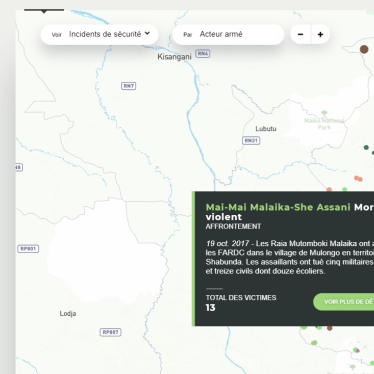Screen dimensions: 374x374
Task: Click the RN4 road badge
Action: click(x=203, y=53)
